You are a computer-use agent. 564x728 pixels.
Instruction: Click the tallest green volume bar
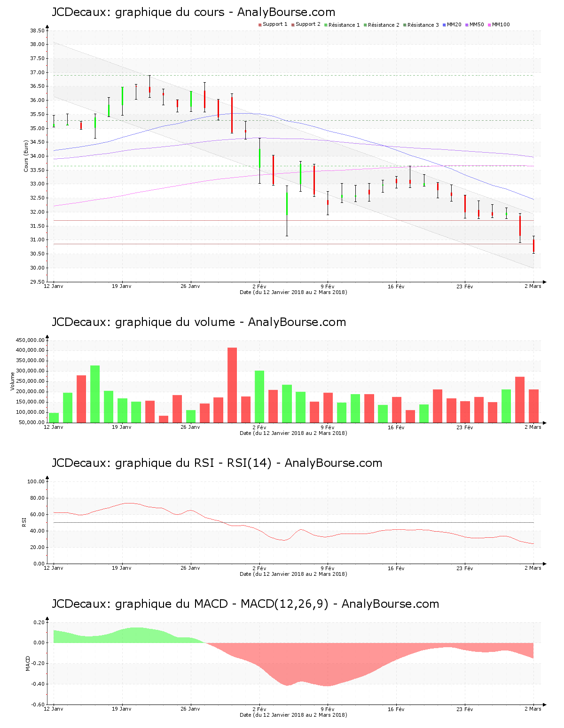coord(95,394)
